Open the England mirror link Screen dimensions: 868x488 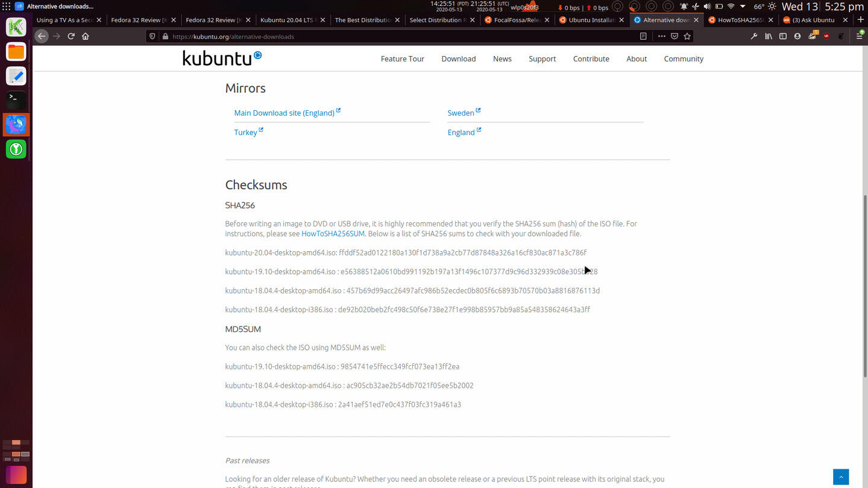pos(464,132)
